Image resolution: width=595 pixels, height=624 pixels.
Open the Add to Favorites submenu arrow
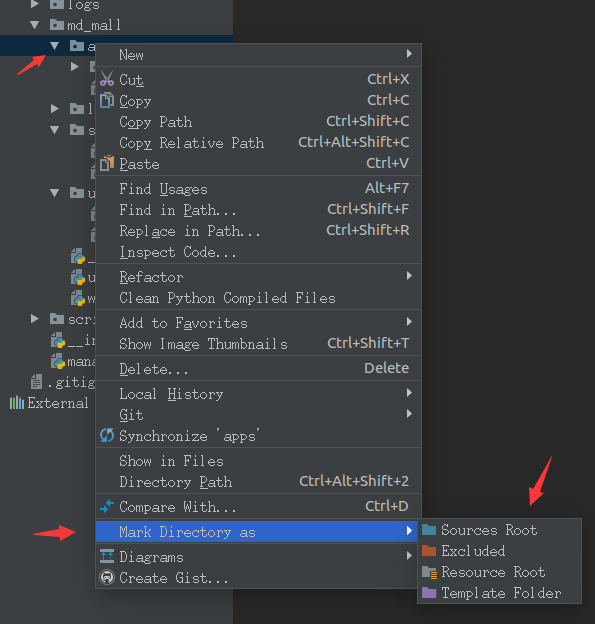pos(409,321)
